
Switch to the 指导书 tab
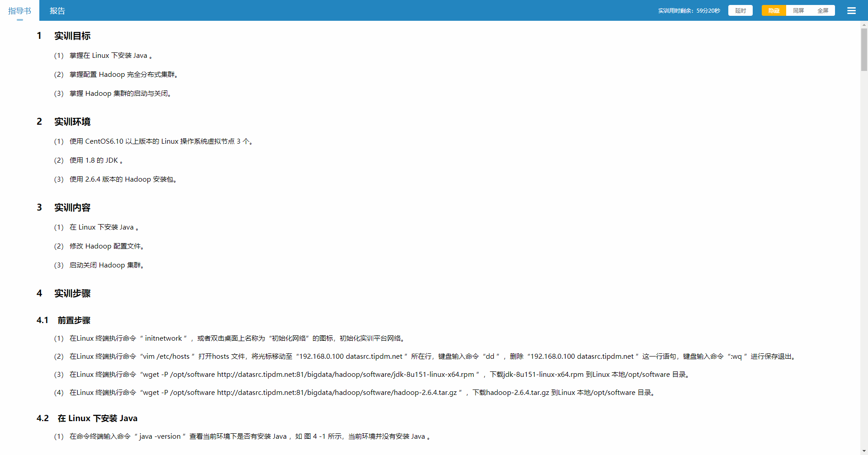[19, 10]
